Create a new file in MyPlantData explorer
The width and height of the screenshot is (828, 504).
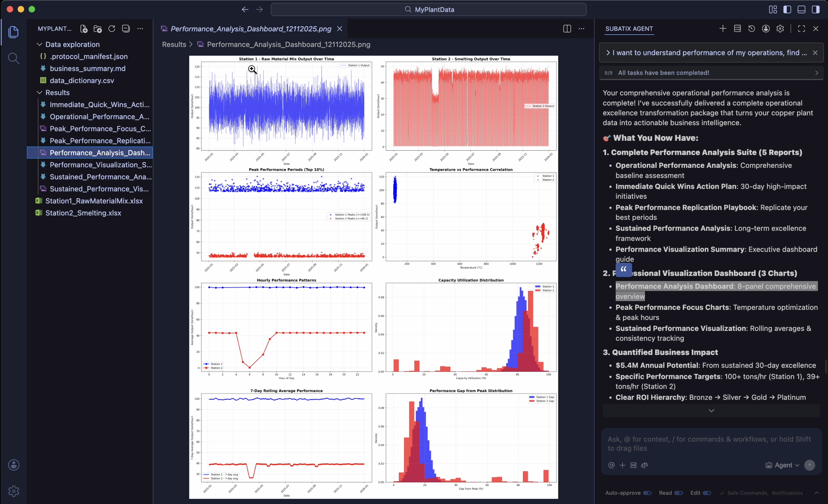(x=84, y=29)
